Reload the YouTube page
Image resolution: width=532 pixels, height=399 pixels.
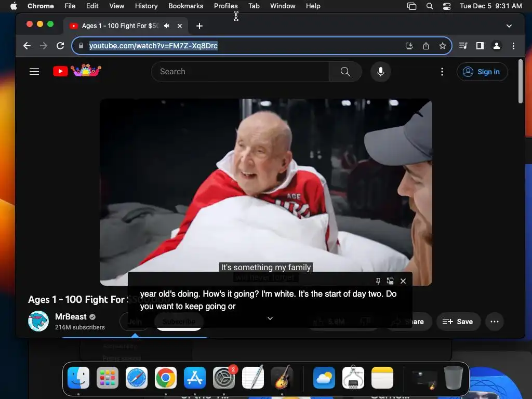(60, 46)
